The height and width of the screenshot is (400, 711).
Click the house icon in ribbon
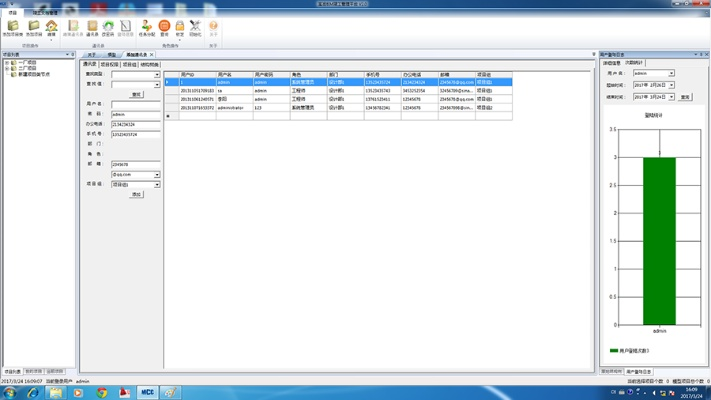(x=51, y=27)
